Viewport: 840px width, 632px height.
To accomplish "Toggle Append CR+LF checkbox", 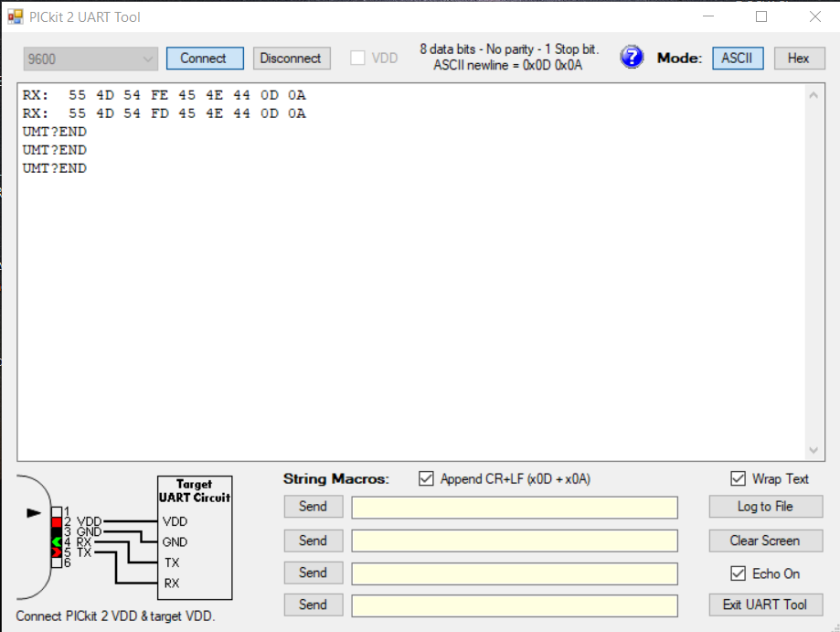I will pos(426,478).
